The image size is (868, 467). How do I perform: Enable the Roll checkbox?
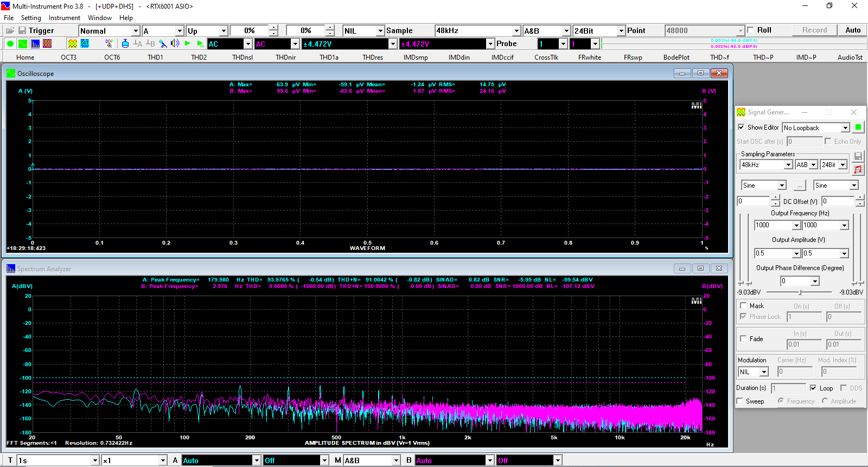750,30
